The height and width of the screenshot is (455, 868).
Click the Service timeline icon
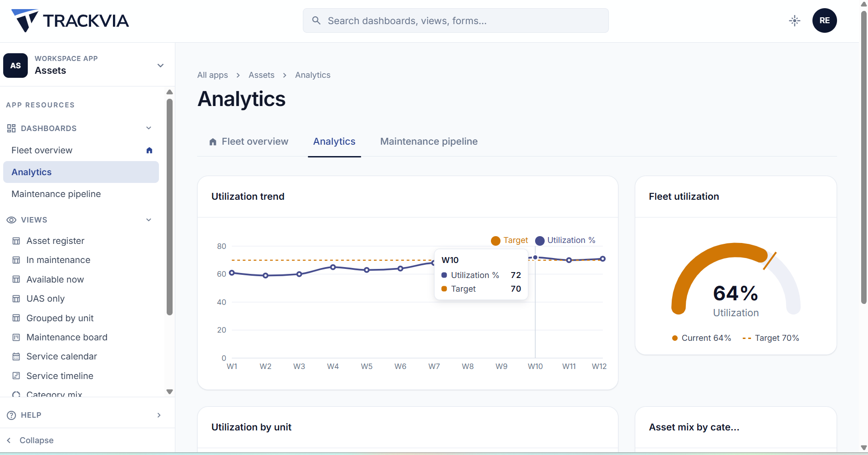tap(16, 376)
